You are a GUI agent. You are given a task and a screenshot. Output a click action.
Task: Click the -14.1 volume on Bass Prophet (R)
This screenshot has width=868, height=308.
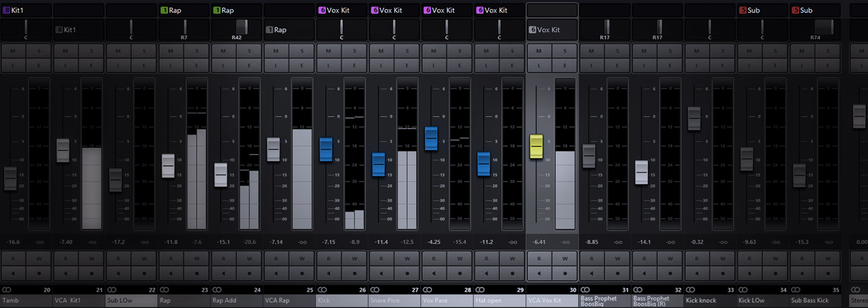(x=644, y=242)
